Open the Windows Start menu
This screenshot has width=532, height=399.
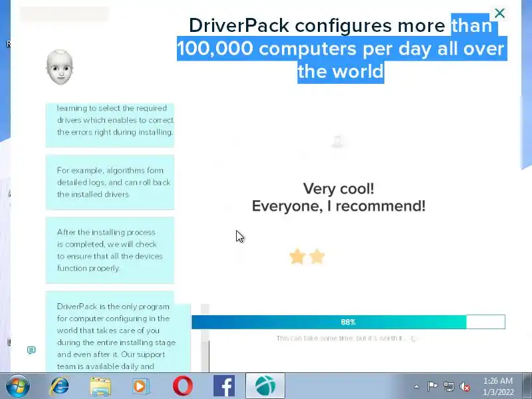18,386
